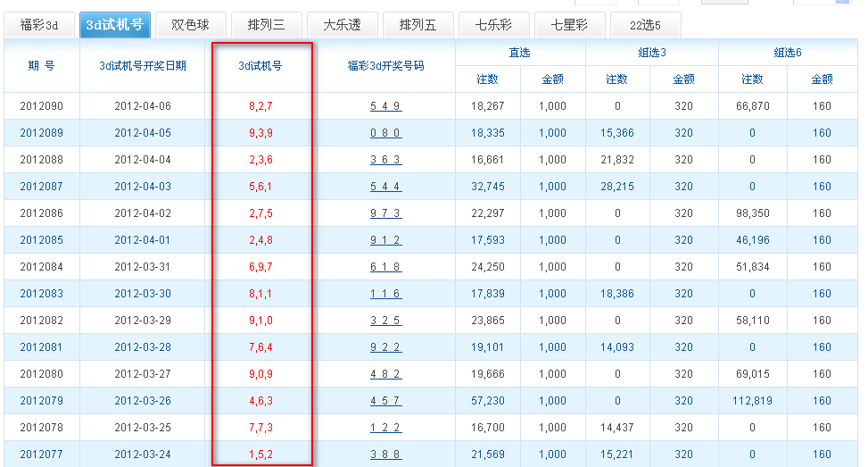868x467 pixels.
Task: Click test number 8,2,7
Action: pyautogui.click(x=260, y=105)
